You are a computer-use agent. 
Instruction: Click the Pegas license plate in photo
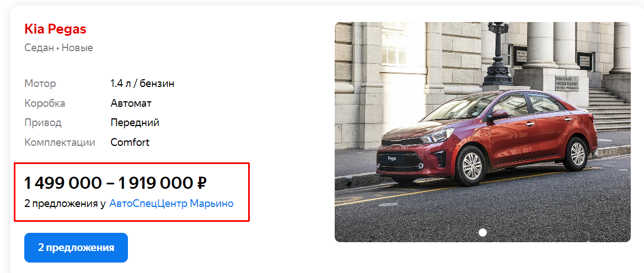click(x=392, y=159)
